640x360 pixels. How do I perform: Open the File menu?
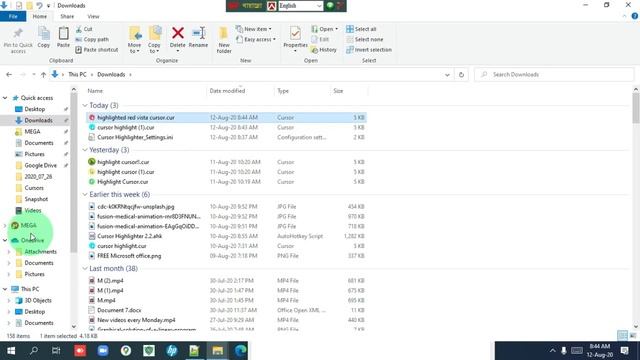click(13, 16)
